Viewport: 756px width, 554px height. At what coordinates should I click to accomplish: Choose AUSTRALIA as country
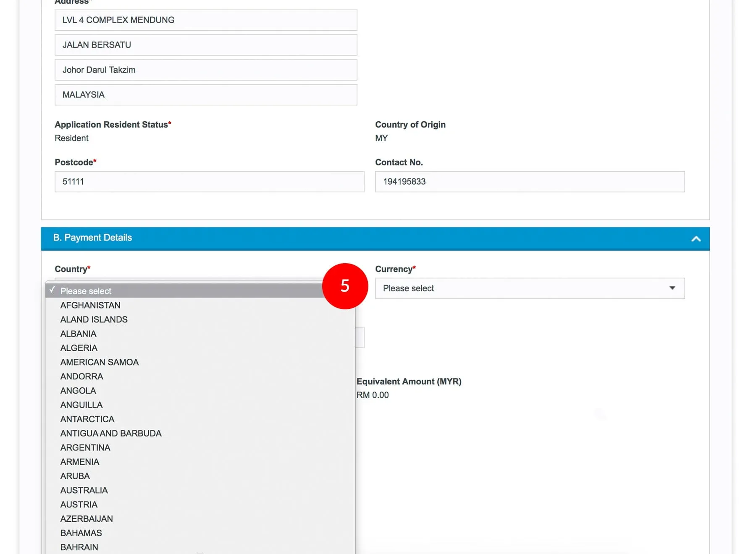tap(84, 490)
